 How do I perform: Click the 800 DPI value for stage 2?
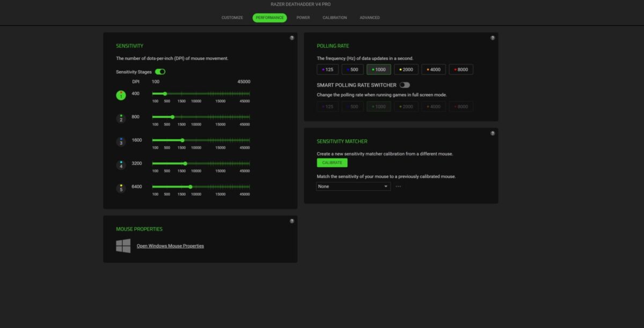(135, 117)
